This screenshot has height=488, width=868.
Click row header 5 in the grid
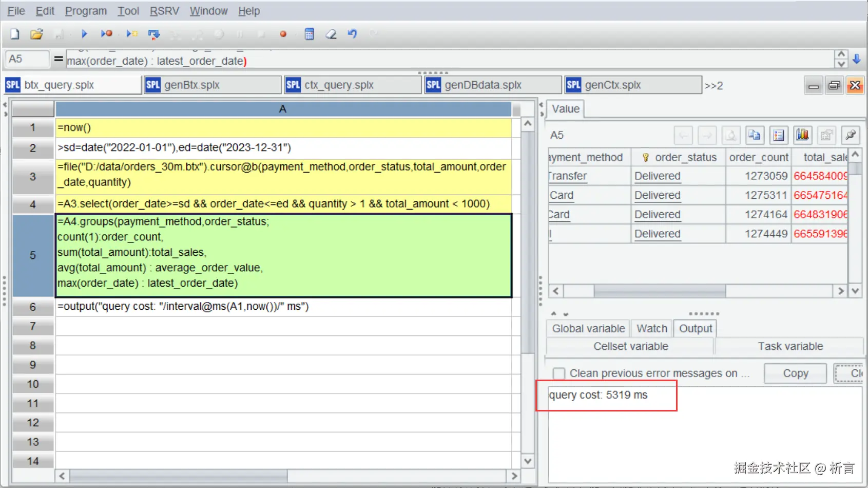(x=33, y=256)
